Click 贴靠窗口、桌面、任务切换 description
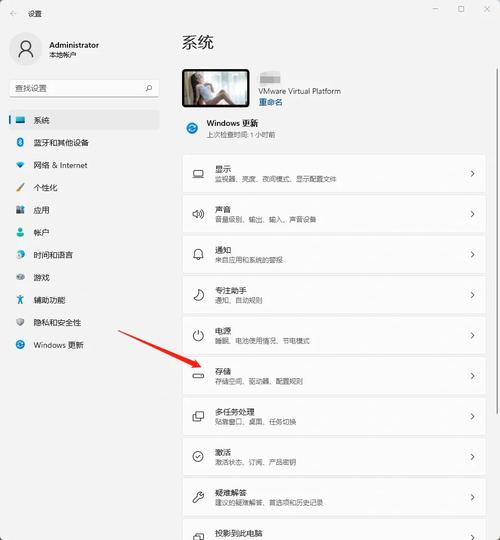The height and width of the screenshot is (540, 500). [256, 422]
